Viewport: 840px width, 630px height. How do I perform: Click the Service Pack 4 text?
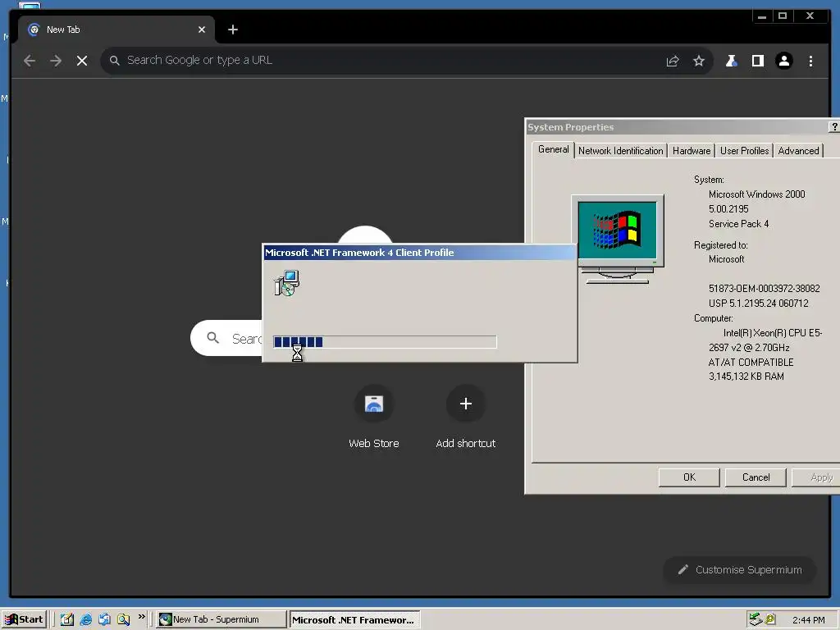tap(739, 224)
